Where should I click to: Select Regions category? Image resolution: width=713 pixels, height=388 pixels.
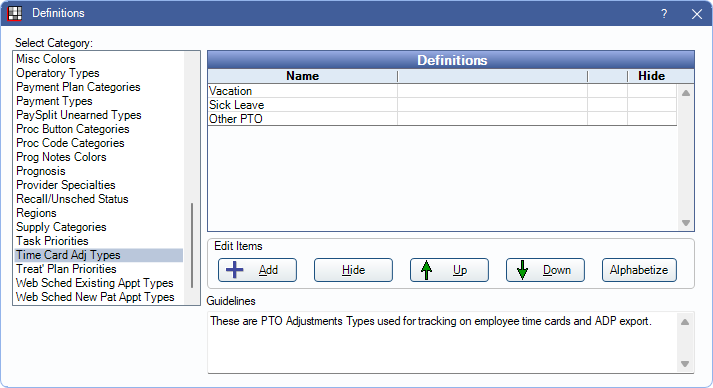[x=99, y=213]
